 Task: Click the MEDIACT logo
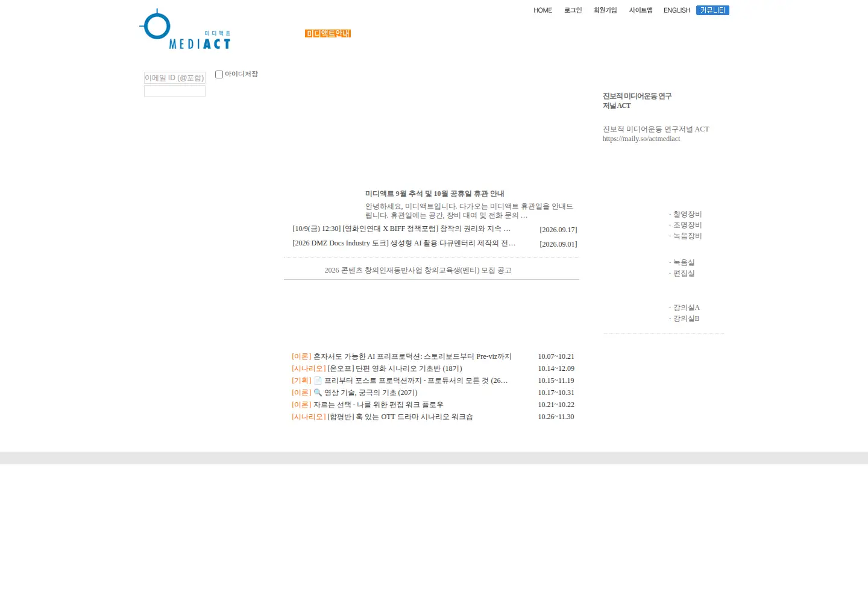(x=185, y=29)
